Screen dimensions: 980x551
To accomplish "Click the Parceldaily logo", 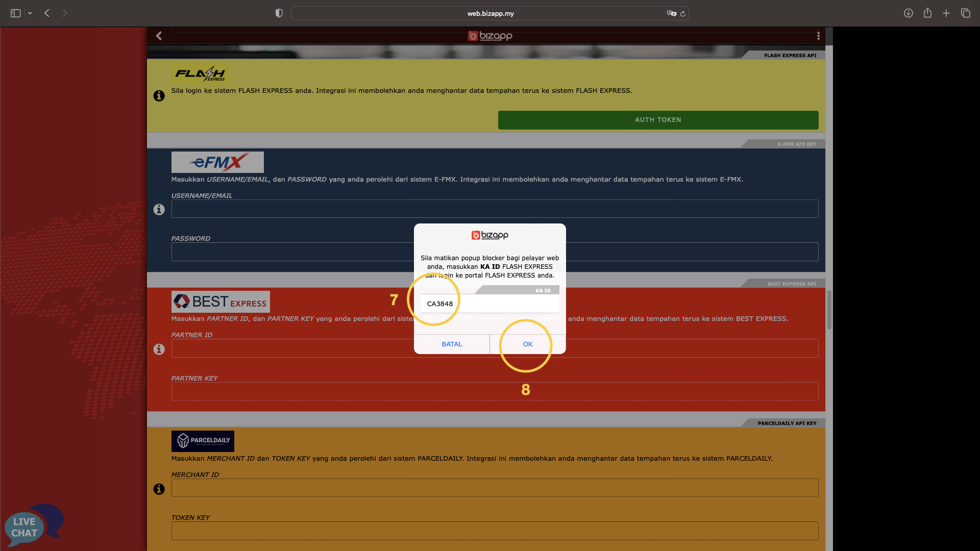I will coord(203,441).
